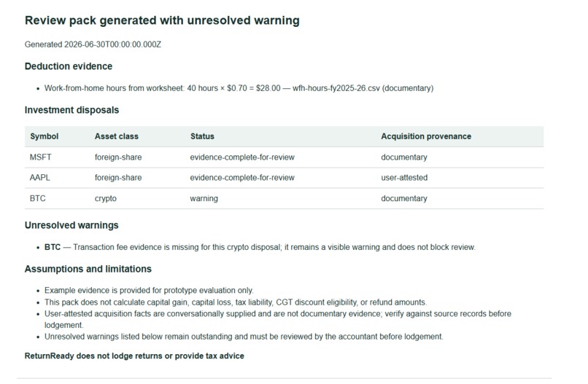Click the user-attested provenance cell
The image size is (588, 384).
(404, 178)
